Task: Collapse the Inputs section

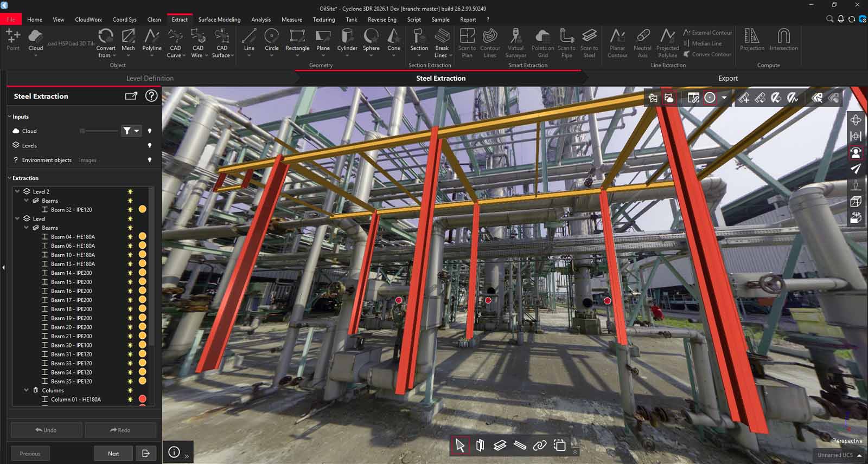Action: (x=10, y=117)
